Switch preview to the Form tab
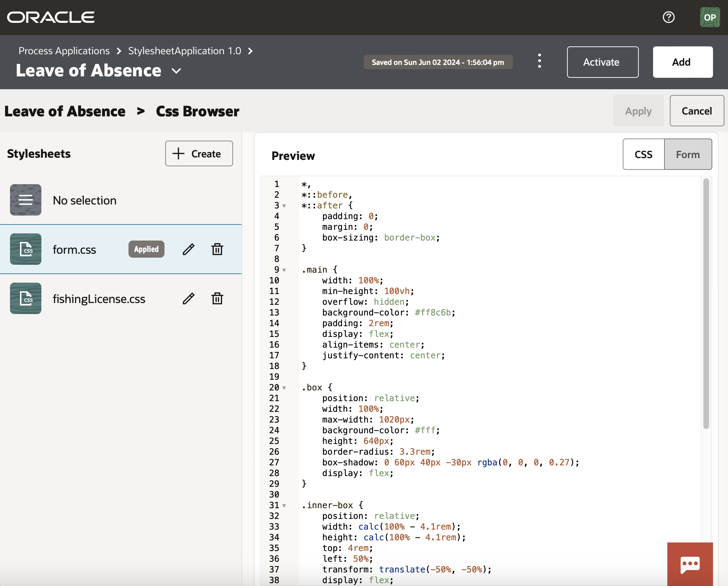The image size is (728, 586). [x=687, y=154]
